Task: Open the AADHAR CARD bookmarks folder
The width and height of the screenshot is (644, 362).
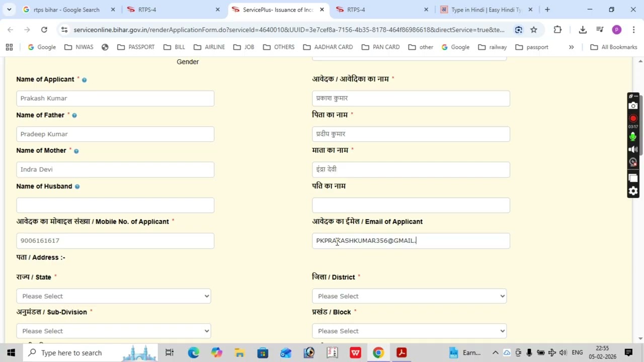Action: (328, 47)
